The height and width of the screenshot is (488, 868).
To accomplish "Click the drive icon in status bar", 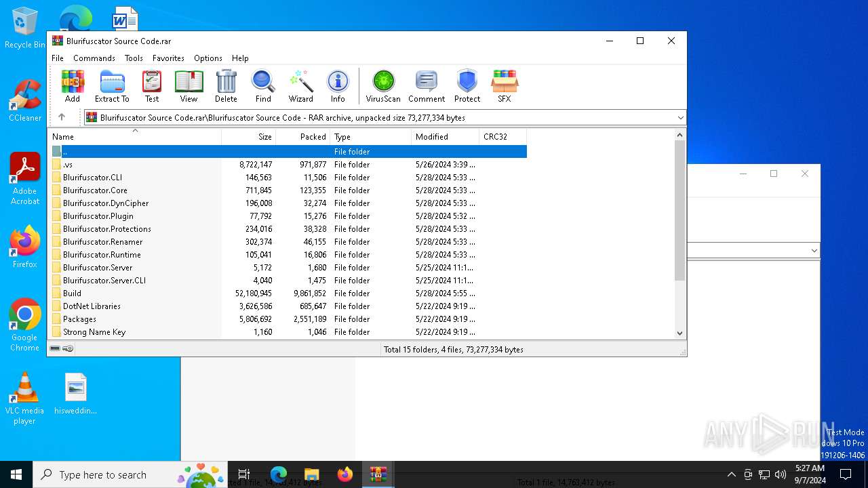I will click(x=55, y=348).
